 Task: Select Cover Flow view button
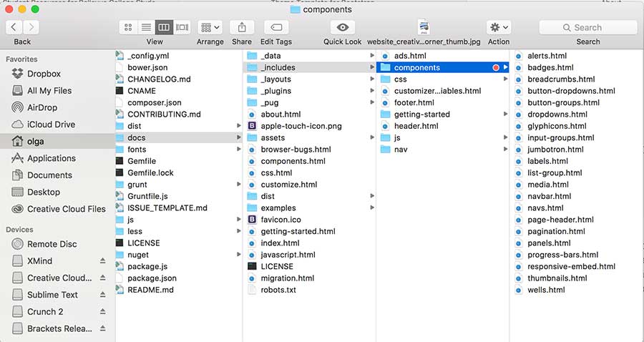(182, 27)
